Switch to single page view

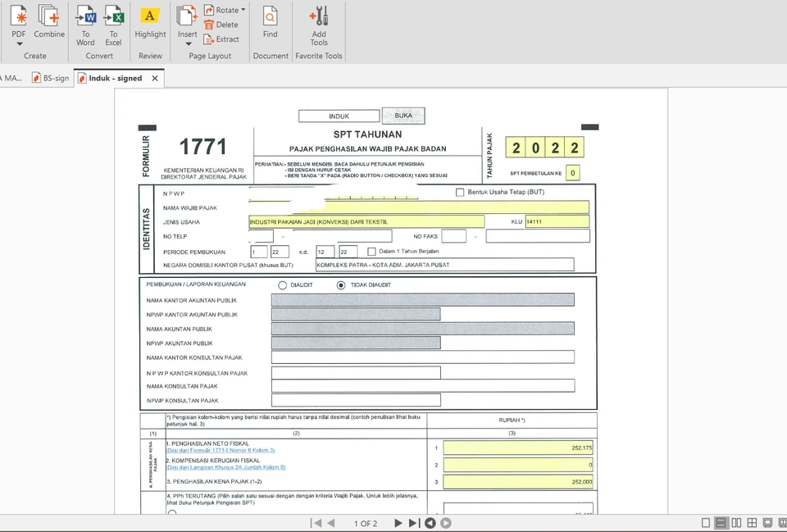706,523
